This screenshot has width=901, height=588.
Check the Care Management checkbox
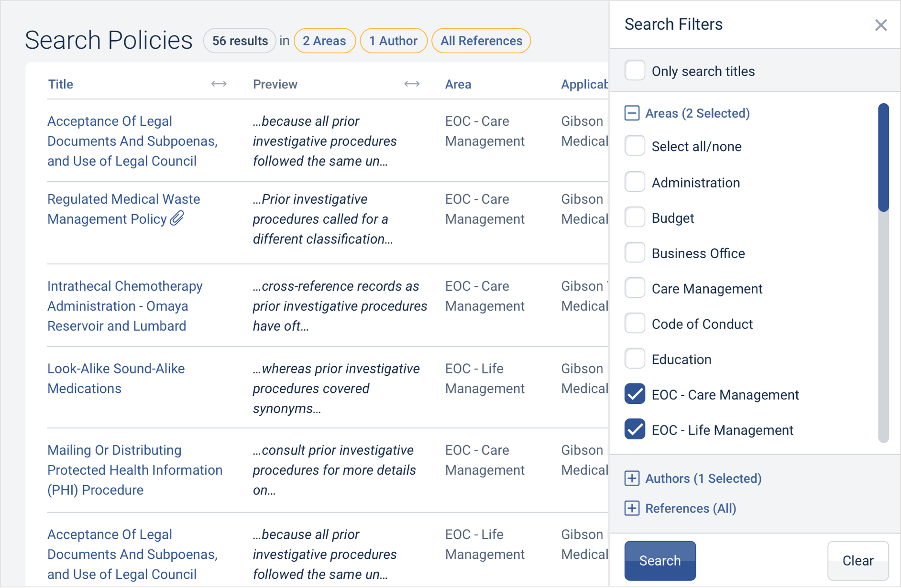click(635, 288)
